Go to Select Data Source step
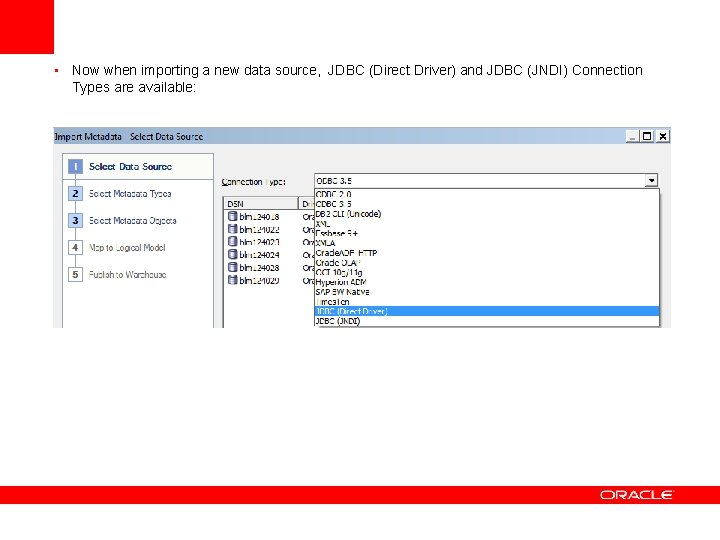The width and height of the screenshot is (720, 540). [x=130, y=167]
